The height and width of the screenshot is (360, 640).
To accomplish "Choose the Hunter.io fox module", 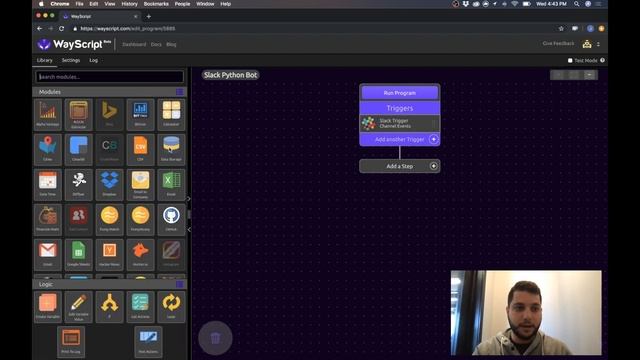I will (x=140, y=255).
